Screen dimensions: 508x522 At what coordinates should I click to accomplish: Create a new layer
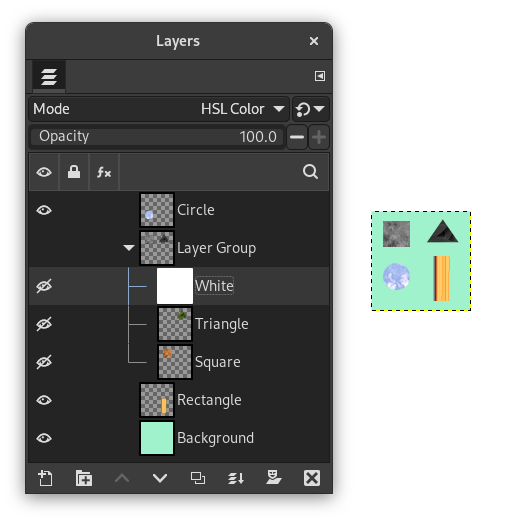click(45, 478)
